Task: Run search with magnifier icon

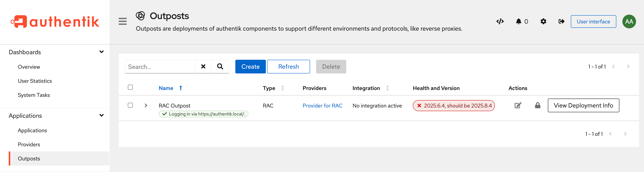Action: pos(220,66)
